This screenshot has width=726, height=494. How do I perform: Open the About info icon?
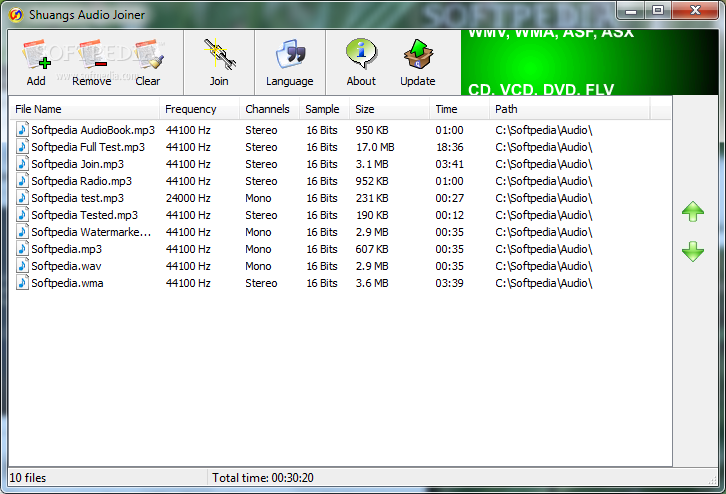[361, 54]
